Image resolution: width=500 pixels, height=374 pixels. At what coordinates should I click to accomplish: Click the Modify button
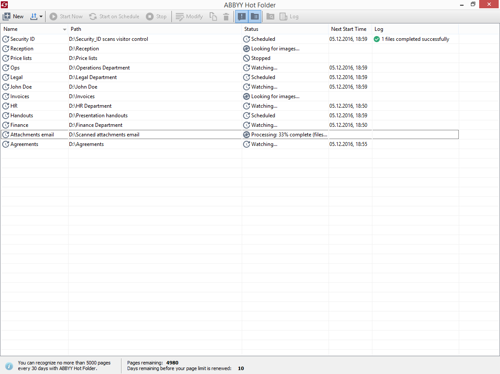(x=189, y=16)
